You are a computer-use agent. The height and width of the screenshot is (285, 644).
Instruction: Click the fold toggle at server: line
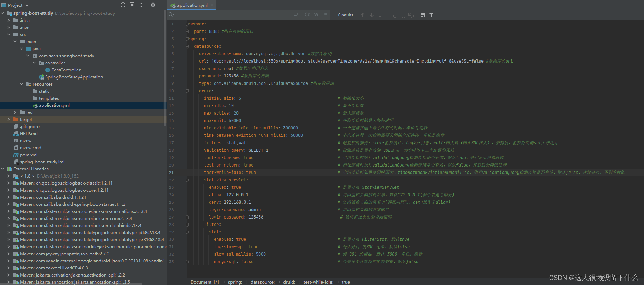pos(187,24)
